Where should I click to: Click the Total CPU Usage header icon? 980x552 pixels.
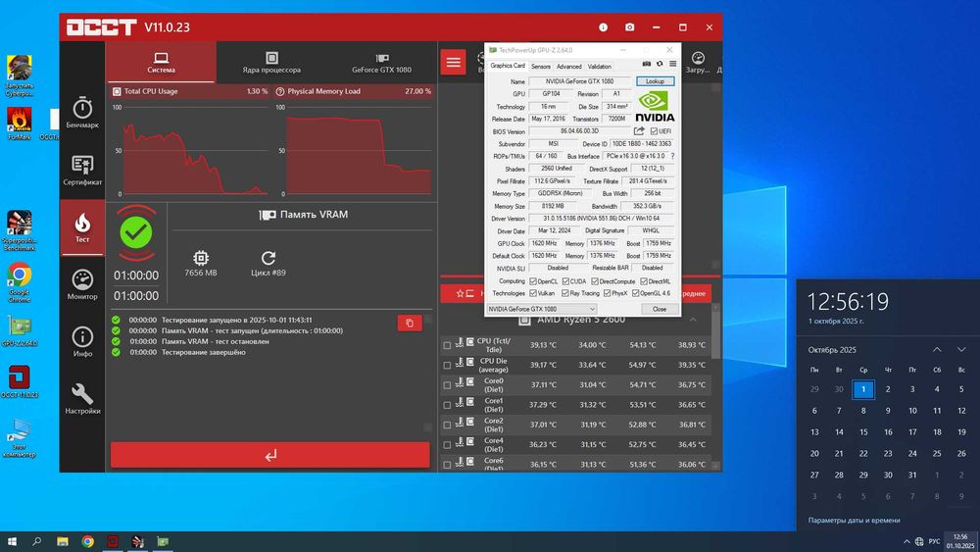click(x=117, y=91)
